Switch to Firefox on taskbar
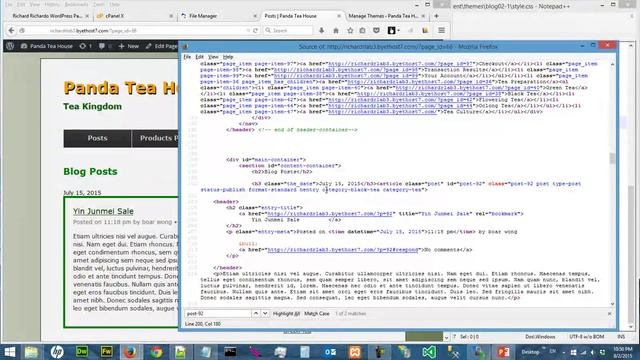 [x=130, y=352]
